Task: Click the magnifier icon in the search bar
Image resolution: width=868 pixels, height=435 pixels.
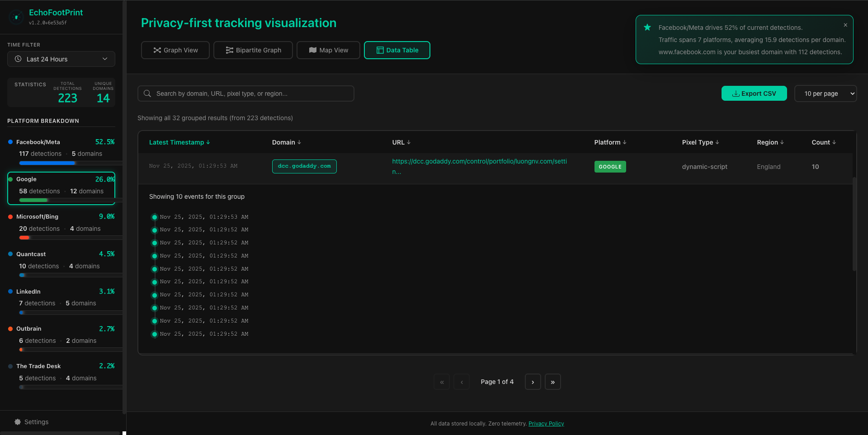Action: [x=147, y=94]
